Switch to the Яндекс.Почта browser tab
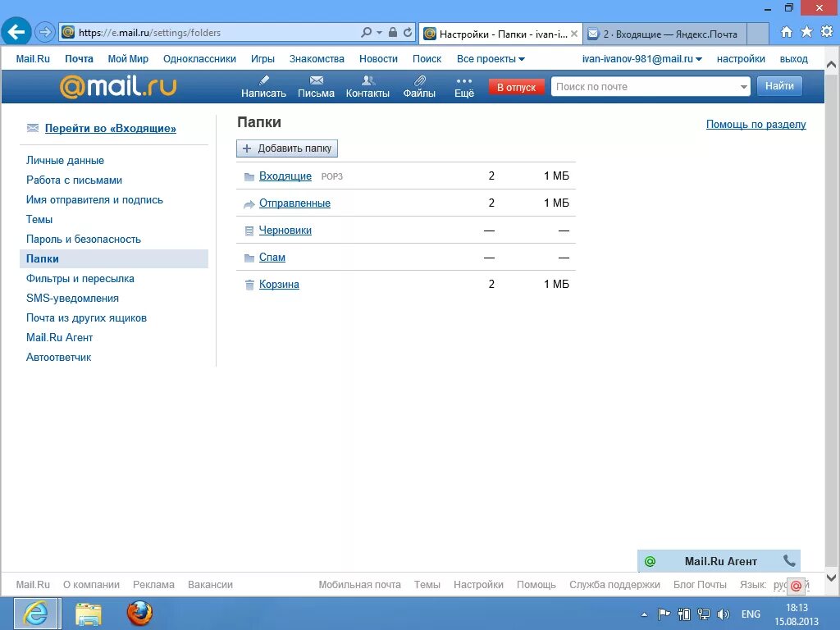 click(x=664, y=34)
